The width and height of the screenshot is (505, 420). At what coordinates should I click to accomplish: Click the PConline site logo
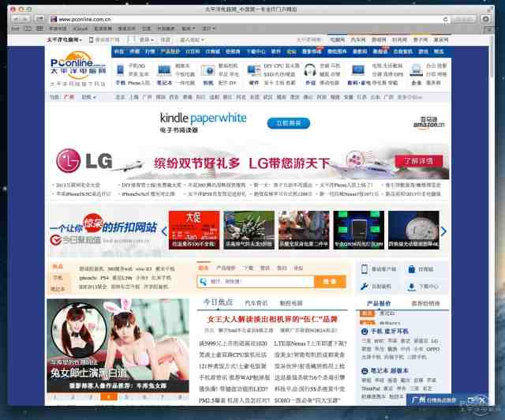[78, 66]
